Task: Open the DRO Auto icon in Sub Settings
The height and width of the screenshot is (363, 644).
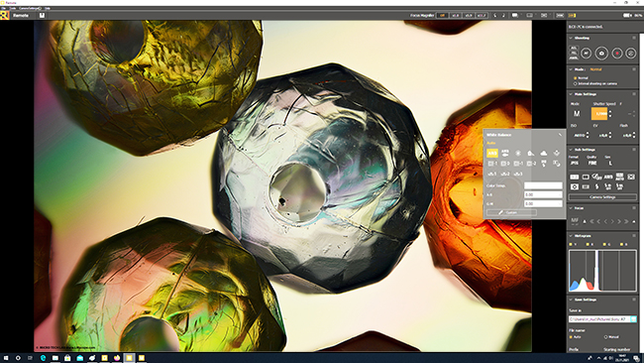Action: (620, 177)
